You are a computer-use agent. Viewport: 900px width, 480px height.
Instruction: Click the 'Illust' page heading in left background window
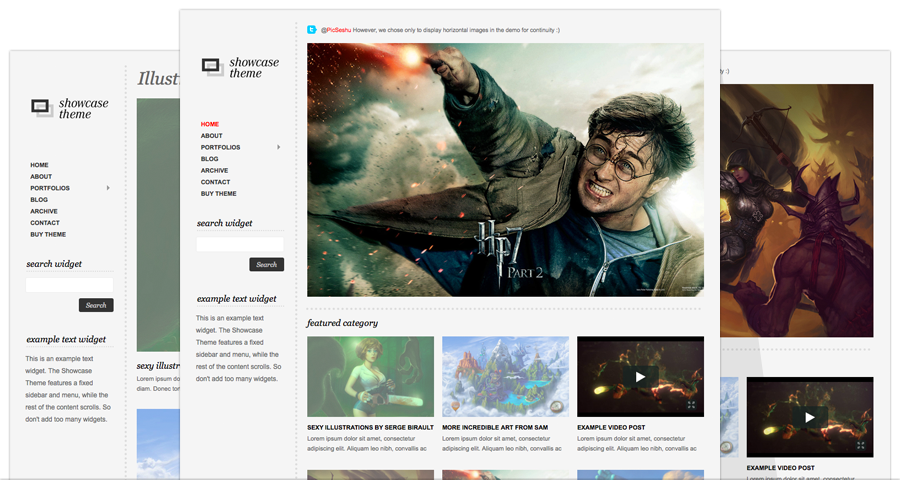click(158, 79)
